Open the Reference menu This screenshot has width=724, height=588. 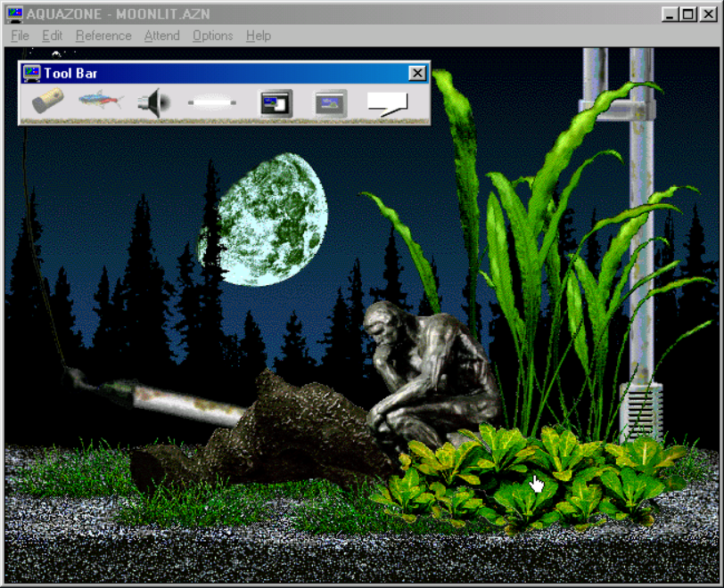pyautogui.click(x=103, y=36)
